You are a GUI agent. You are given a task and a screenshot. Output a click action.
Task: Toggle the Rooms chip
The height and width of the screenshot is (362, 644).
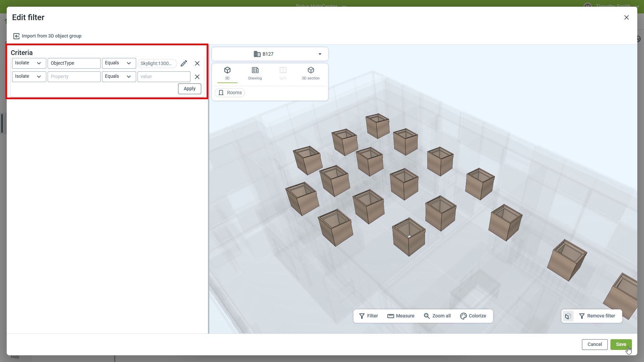[230, 93]
